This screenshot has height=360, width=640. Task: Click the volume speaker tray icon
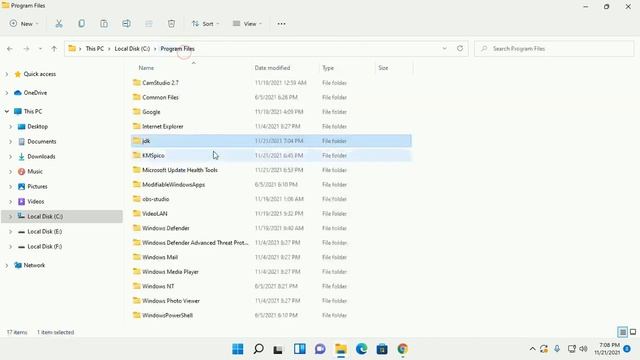tap(583, 349)
